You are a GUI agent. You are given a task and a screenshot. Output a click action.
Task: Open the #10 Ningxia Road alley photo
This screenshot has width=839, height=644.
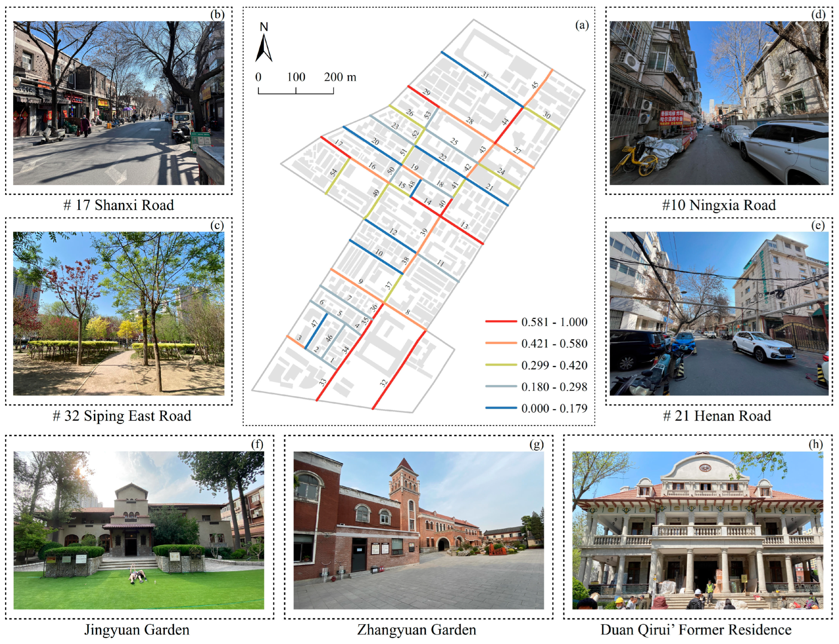tap(719, 103)
